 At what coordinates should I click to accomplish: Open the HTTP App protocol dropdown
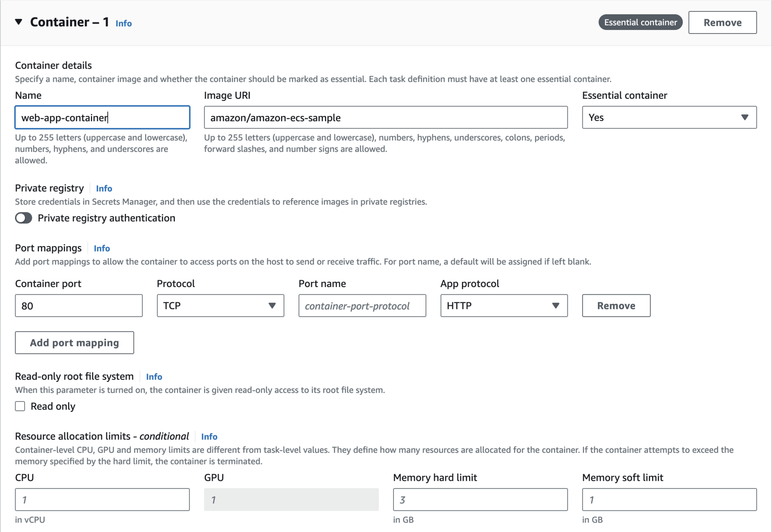(503, 306)
